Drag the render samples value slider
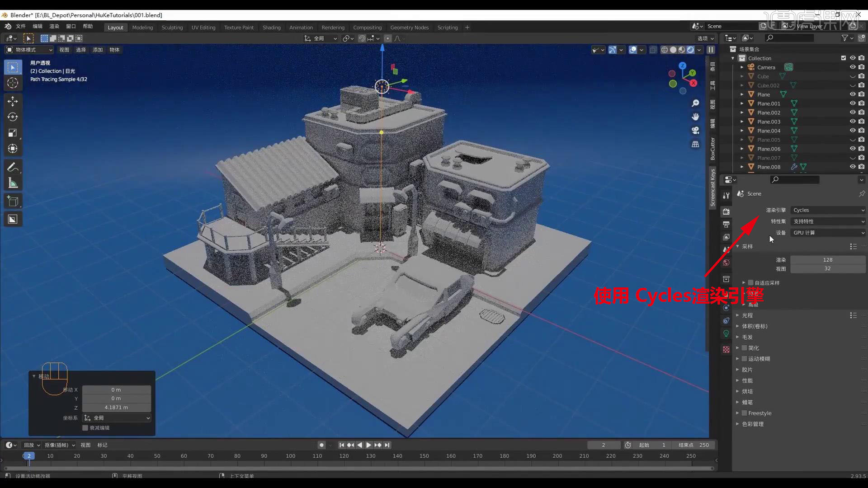The height and width of the screenshot is (488, 868). [x=828, y=259]
